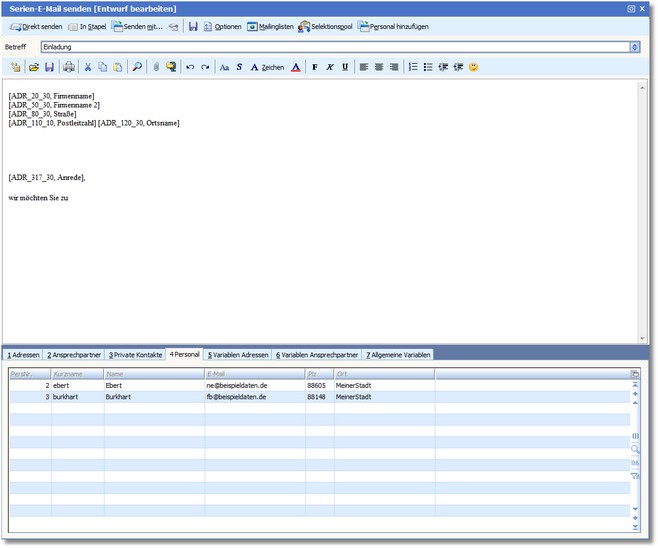This screenshot has height=548, width=658.
Task: Click the scissors cut icon
Action: [x=88, y=67]
